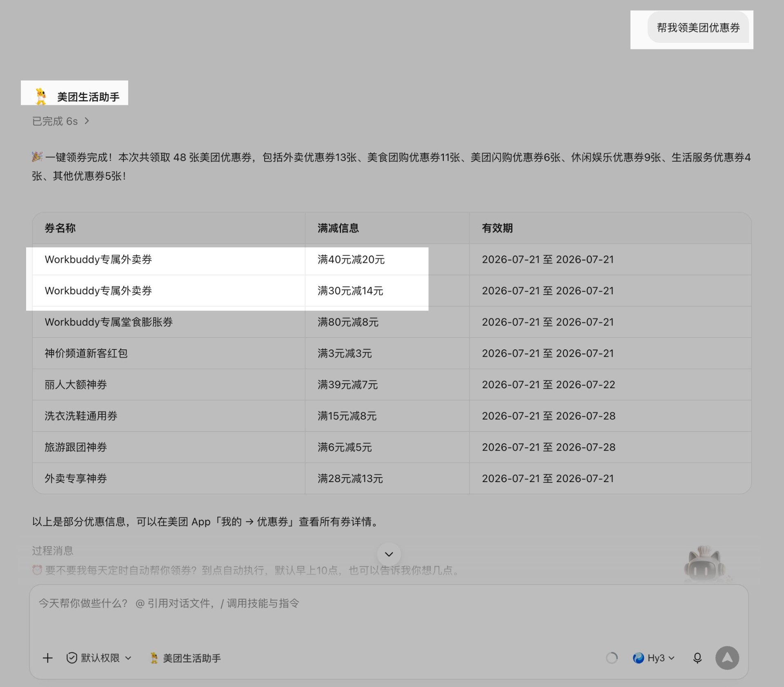Viewport: 784px width, 687px height.
Task: Click the send arrow button
Action: [x=727, y=658]
